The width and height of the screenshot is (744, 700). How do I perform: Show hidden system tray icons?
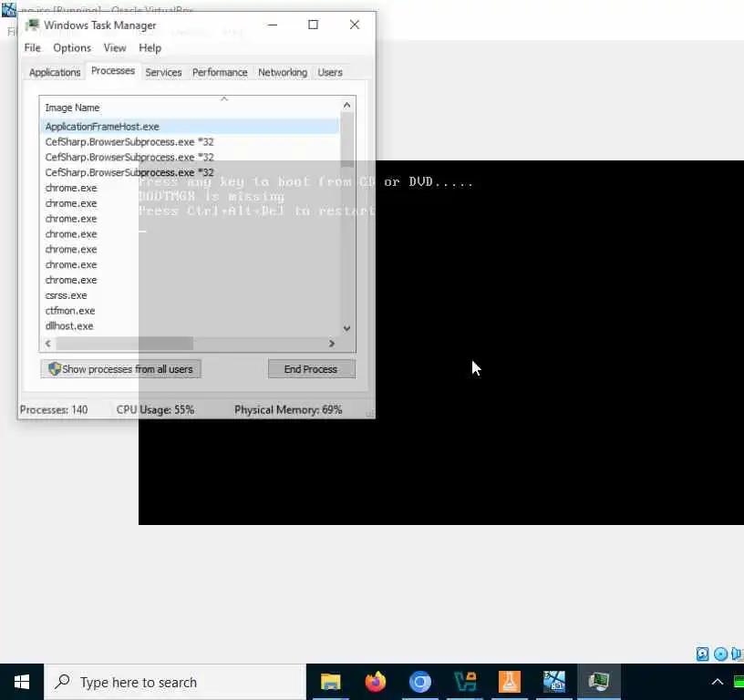718,682
